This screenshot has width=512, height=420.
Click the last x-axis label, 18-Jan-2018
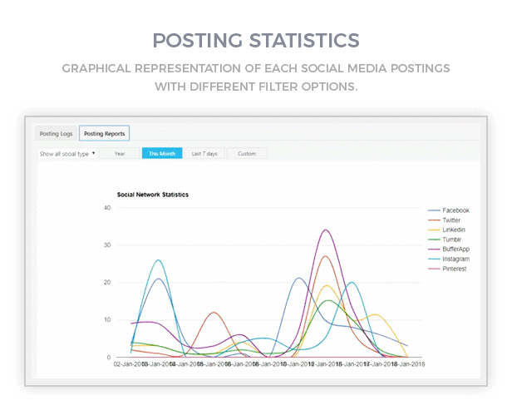tap(406, 364)
